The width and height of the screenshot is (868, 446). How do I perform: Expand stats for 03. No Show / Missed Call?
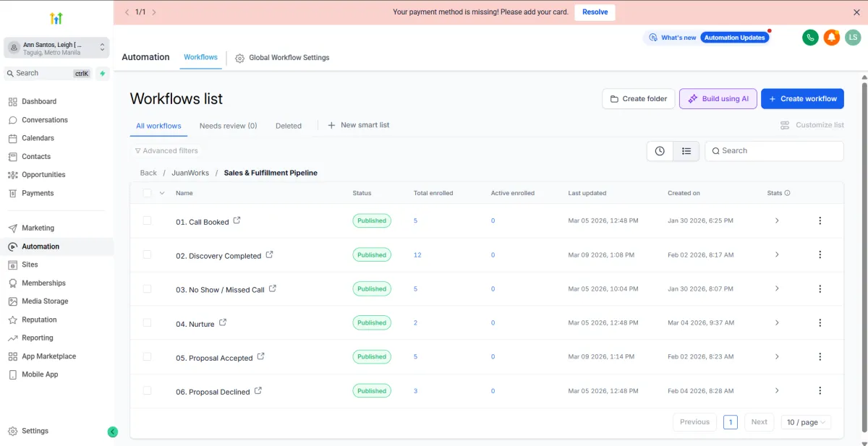click(x=777, y=288)
